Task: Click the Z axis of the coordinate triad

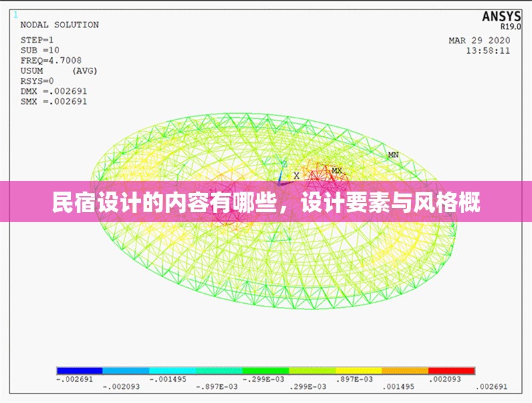Action: [x=284, y=164]
